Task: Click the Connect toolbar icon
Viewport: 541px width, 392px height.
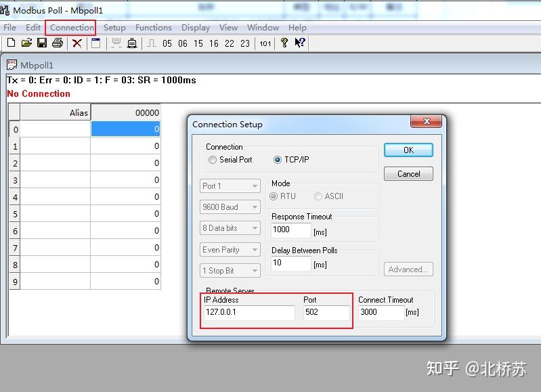Action: click(x=116, y=43)
